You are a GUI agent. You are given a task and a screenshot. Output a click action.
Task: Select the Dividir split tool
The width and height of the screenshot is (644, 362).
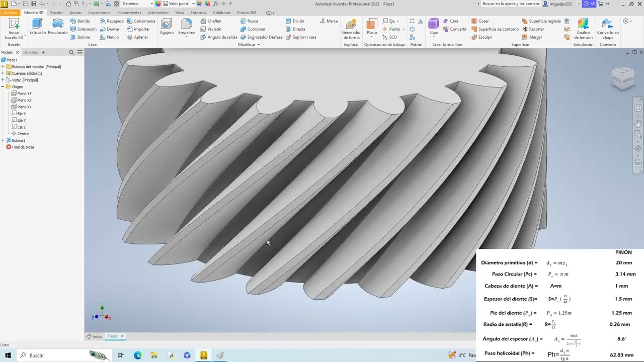coord(295,21)
